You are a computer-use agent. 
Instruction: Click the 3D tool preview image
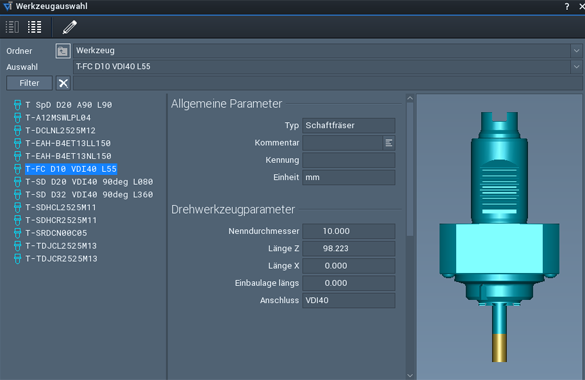(x=499, y=237)
